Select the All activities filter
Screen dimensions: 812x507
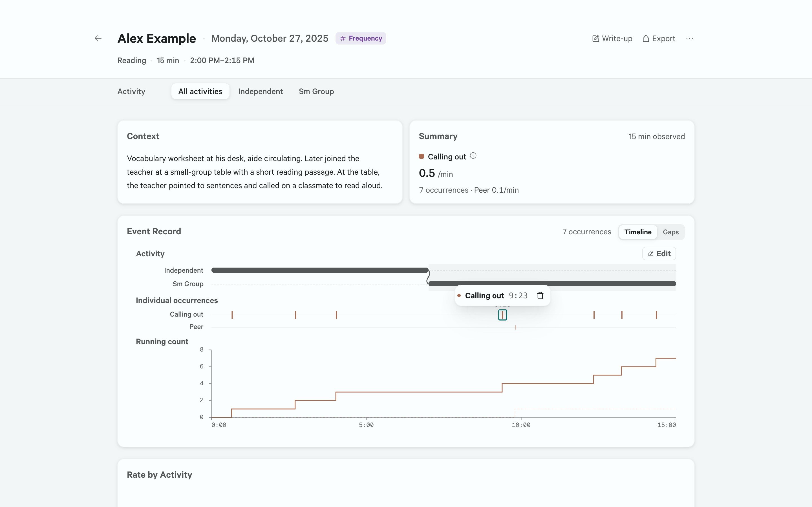[x=200, y=91]
